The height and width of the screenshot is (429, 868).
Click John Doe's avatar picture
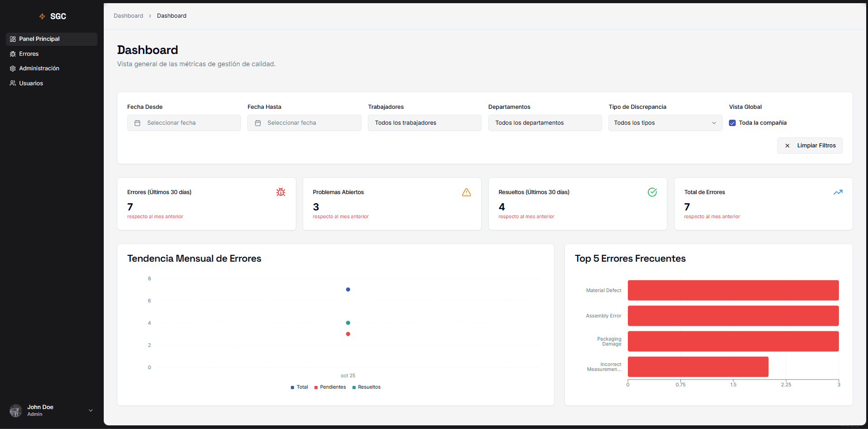(x=16, y=410)
